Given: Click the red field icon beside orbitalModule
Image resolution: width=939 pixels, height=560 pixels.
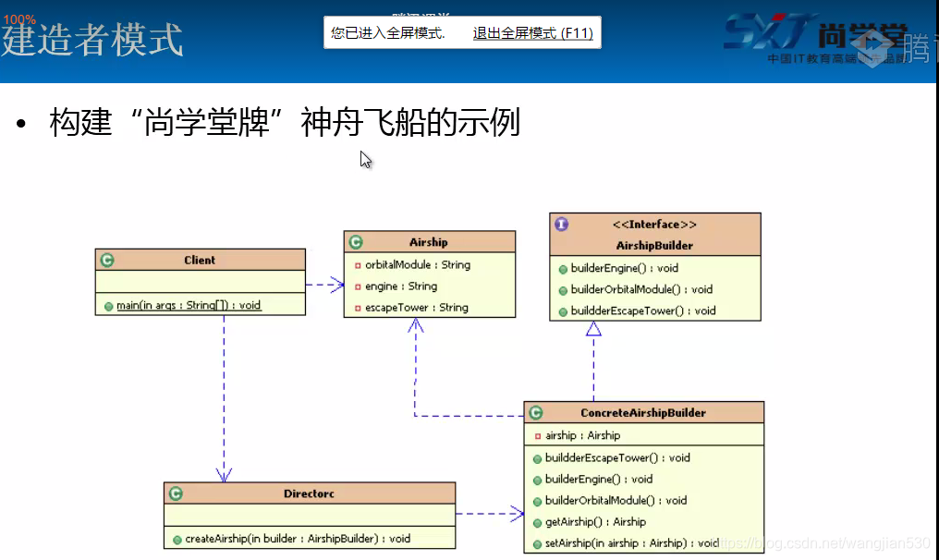Looking at the screenshot, I should 358,265.
